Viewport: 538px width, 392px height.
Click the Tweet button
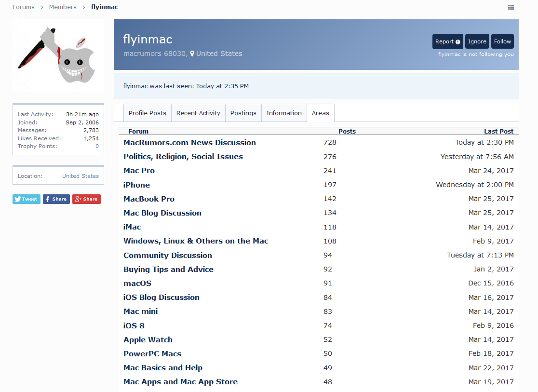(27, 199)
